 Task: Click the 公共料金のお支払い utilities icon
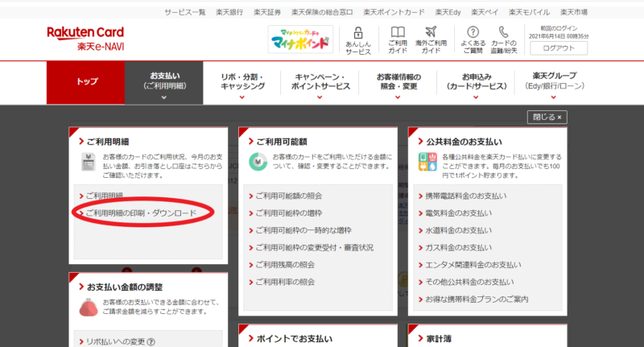pyautogui.click(x=427, y=161)
